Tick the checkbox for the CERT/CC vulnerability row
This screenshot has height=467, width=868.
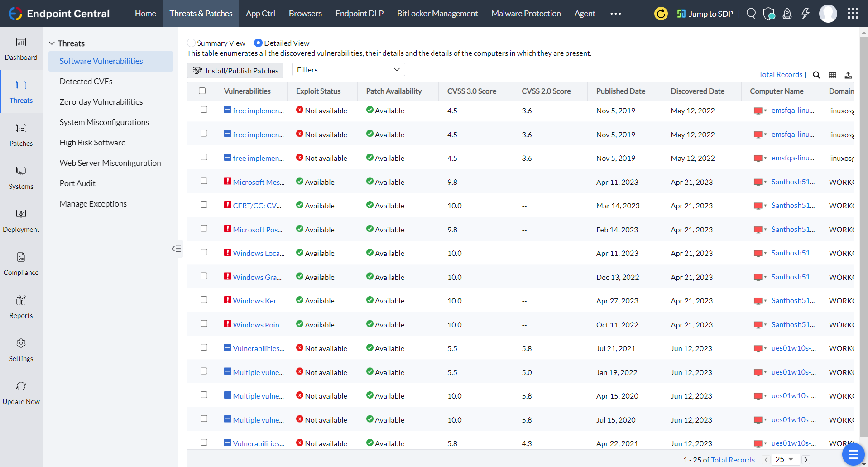pyautogui.click(x=204, y=204)
